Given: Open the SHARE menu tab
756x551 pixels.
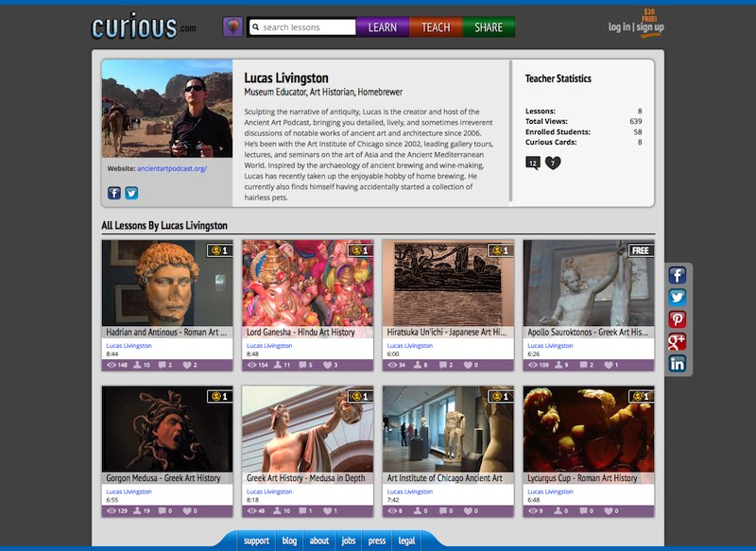Looking at the screenshot, I should [489, 27].
